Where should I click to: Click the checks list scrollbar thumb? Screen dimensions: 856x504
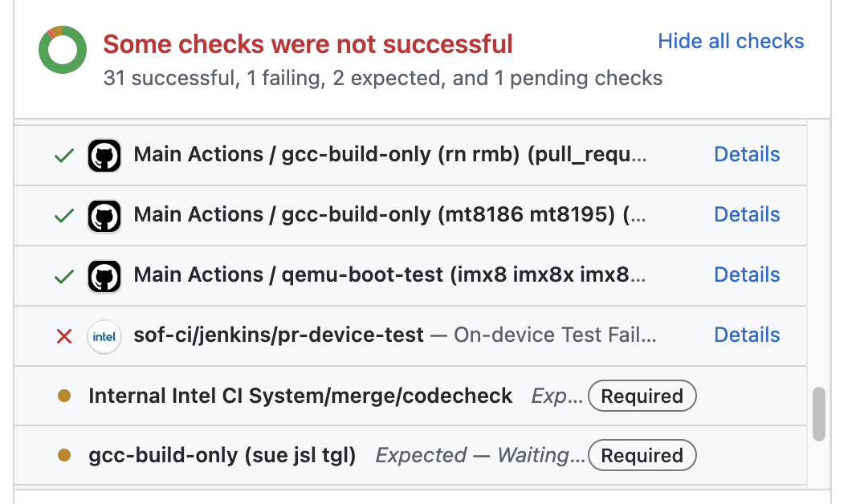(818, 414)
